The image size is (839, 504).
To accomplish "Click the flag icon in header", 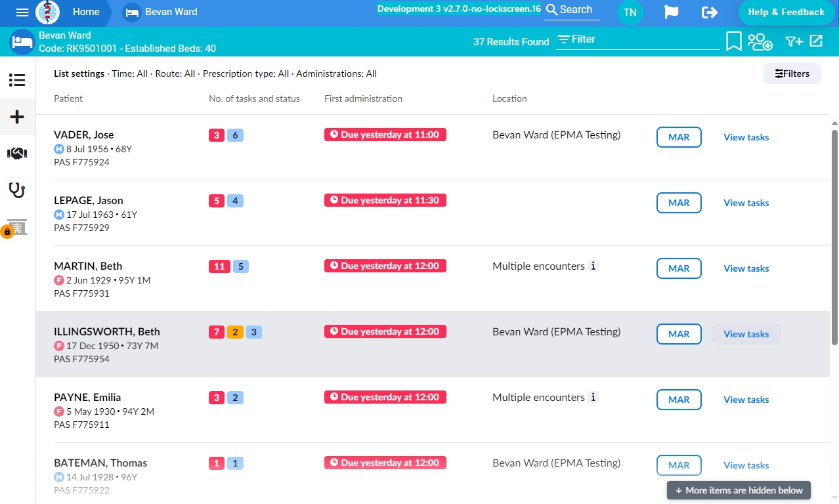I will click(671, 12).
